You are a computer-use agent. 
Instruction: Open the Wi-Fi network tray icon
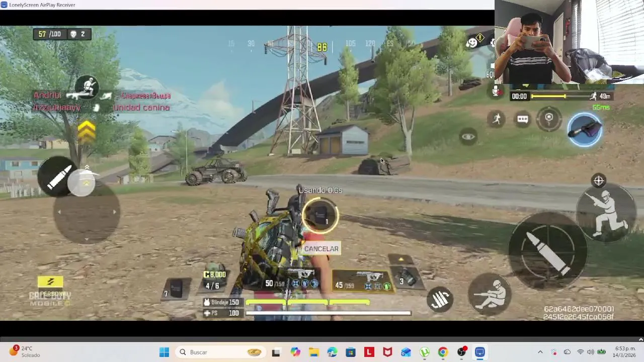pos(580,352)
